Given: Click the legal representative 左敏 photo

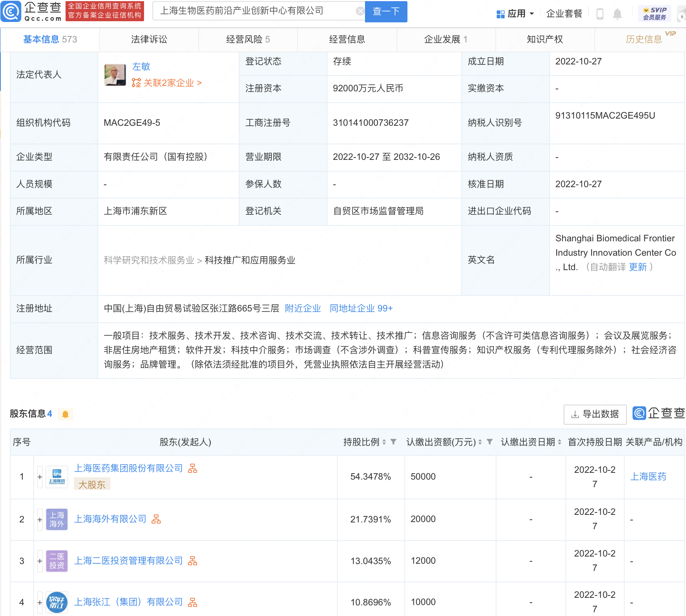Looking at the screenshot, I should click(x=115, y=75).
